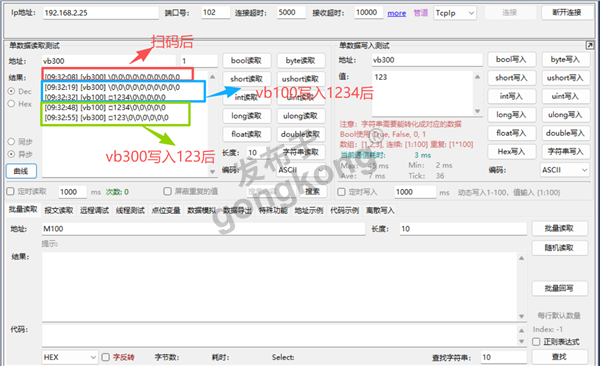This screenshot has width=600, height=366.
Task: Open the write-side ASCII encoding dropdown
Action: 565,170
